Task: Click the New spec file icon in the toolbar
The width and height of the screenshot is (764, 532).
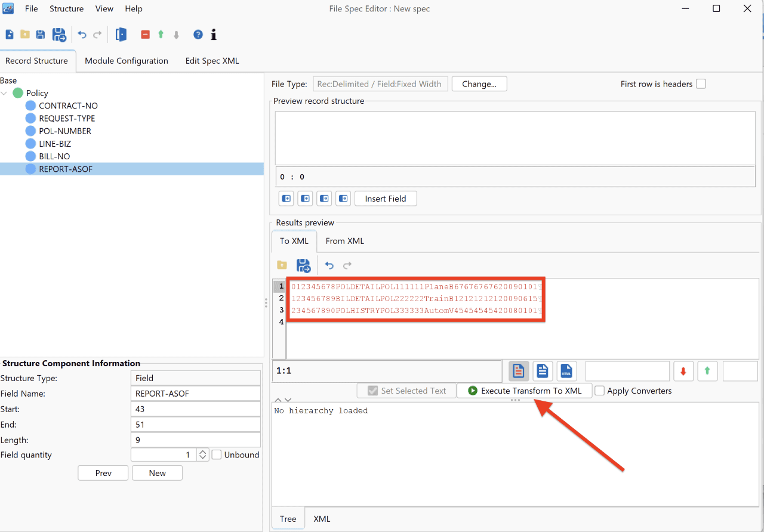Action: 10,35
